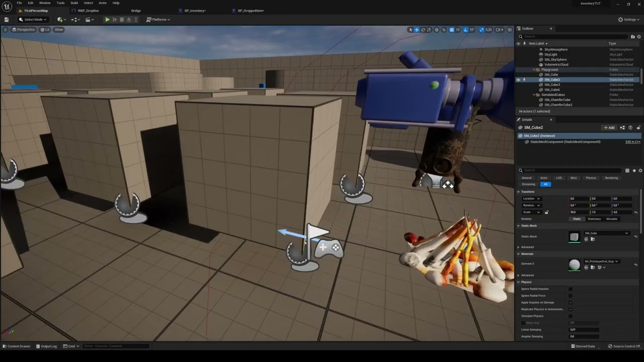Toggle the property matrix grid icon in Details
Viewport: 644px width, 362px height.
click(x=627, y=170)
